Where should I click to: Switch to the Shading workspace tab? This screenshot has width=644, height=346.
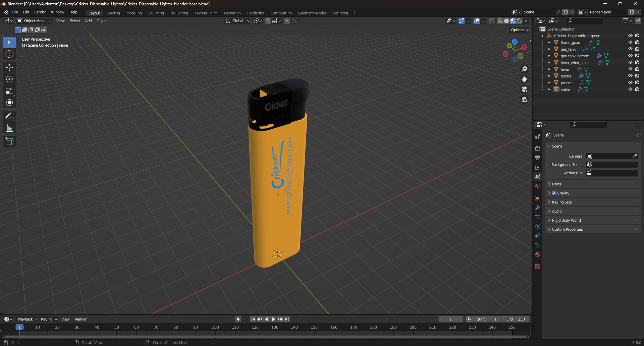coord(113,13)
